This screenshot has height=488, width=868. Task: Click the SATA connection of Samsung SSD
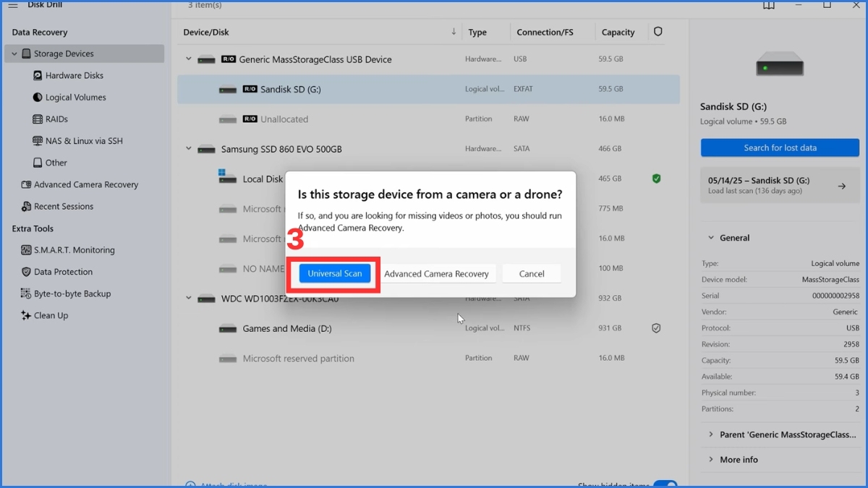point(522,149)
